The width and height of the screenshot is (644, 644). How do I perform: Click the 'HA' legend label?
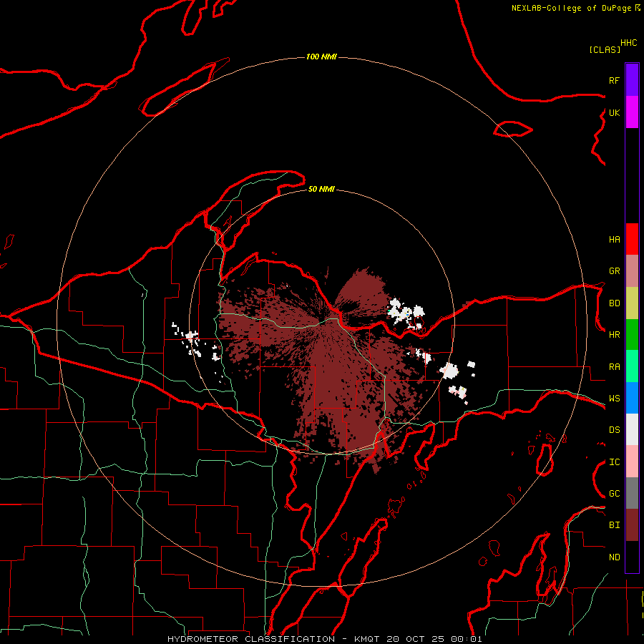[614, 240]
